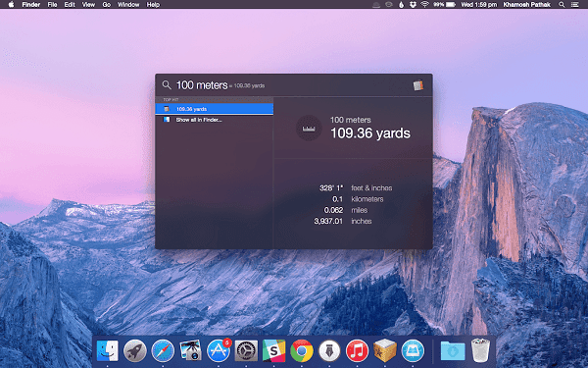Open Safari compass icon in Dock
588x368 pixels.
(163, 351)
